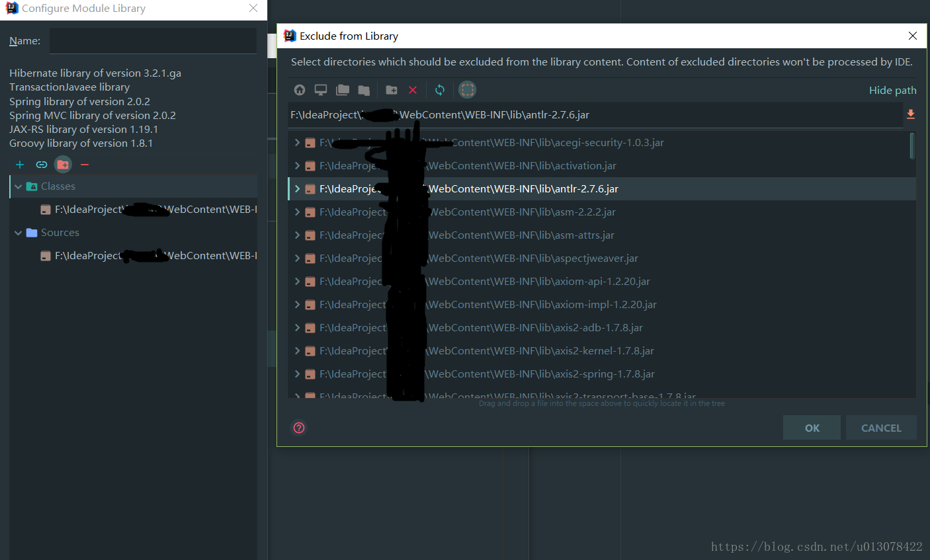Expand the asm-2.2.2.jar node
This screenshot has width=930, height=560.
[x=297, y=212]
